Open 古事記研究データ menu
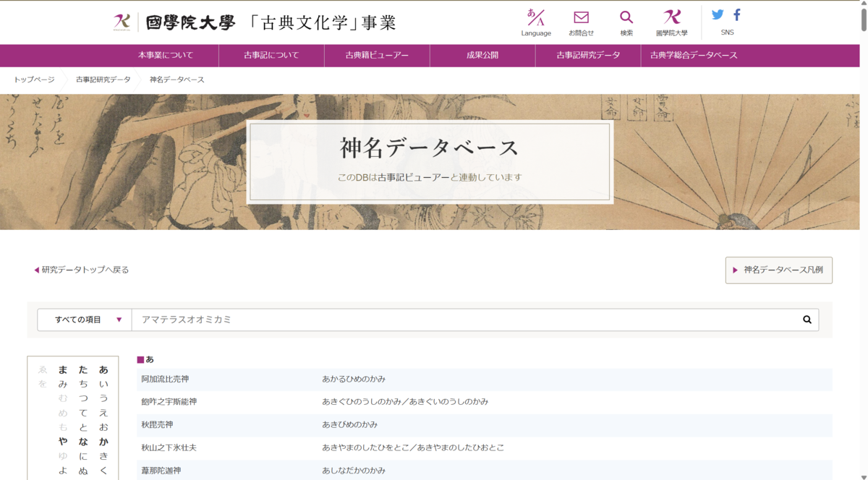This screenshot has height=480, width=868. [x=588, y=55]
